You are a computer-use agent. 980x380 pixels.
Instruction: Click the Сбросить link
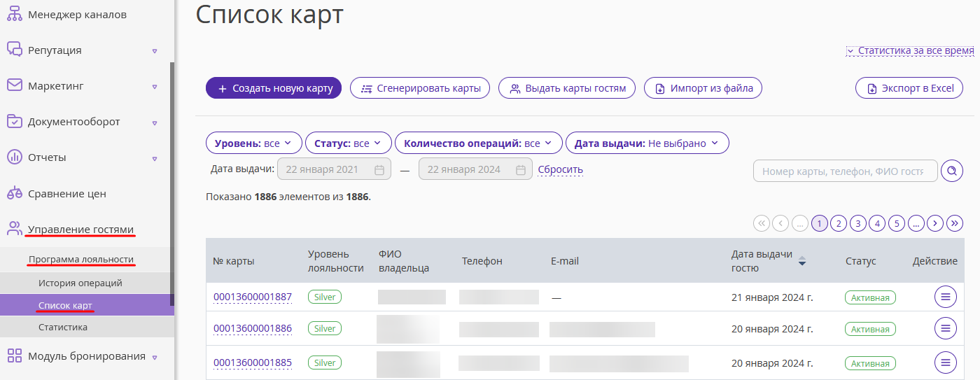(560, 169)
